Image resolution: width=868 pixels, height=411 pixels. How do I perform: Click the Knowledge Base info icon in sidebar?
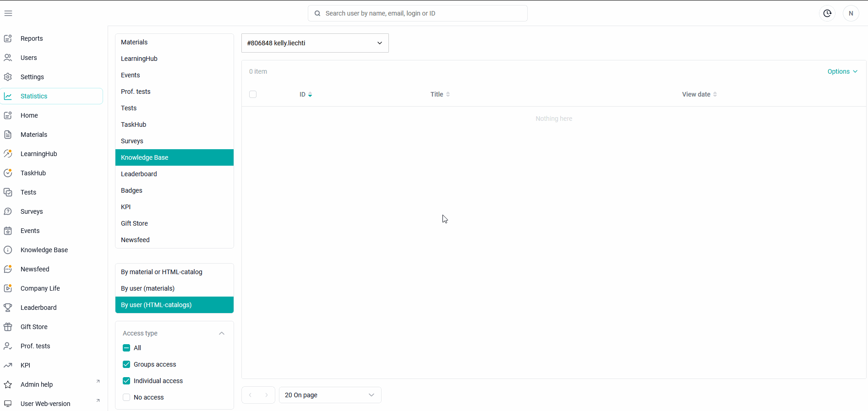[8, 250]
